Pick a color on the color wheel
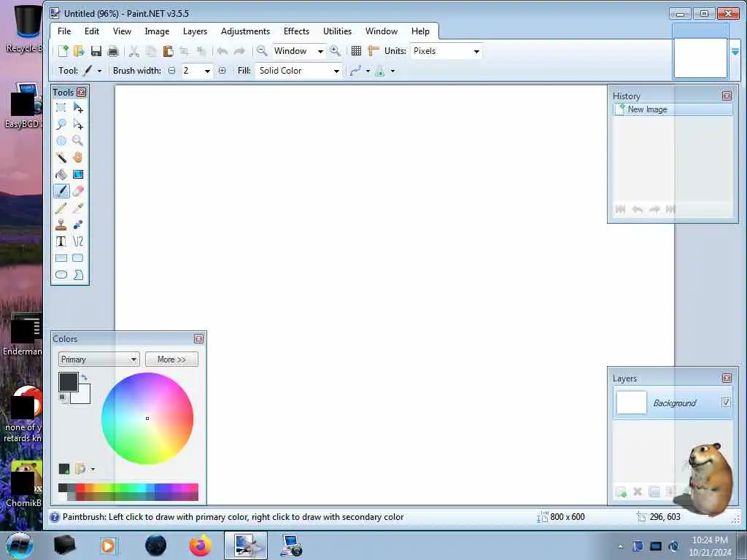 (147, 418)
